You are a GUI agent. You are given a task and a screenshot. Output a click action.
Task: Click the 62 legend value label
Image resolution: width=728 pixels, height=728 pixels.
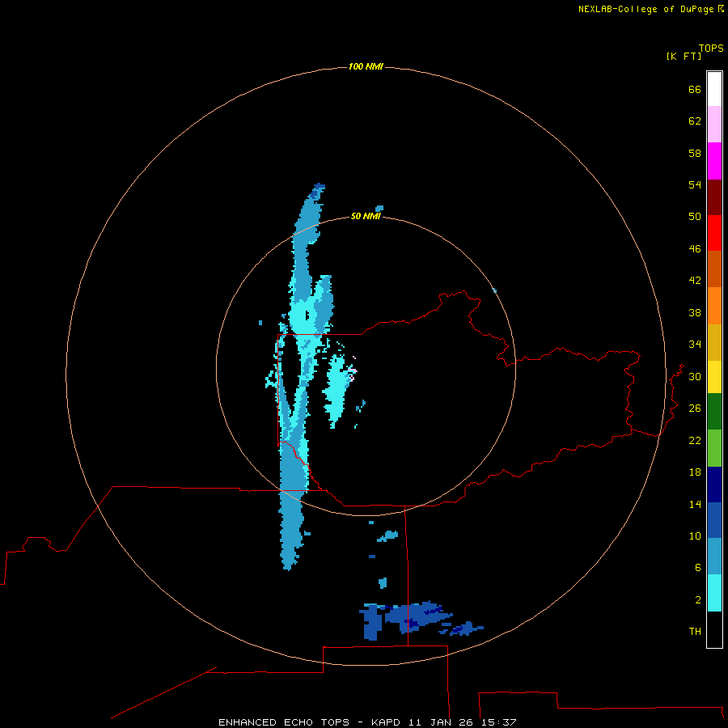[695, 121]
